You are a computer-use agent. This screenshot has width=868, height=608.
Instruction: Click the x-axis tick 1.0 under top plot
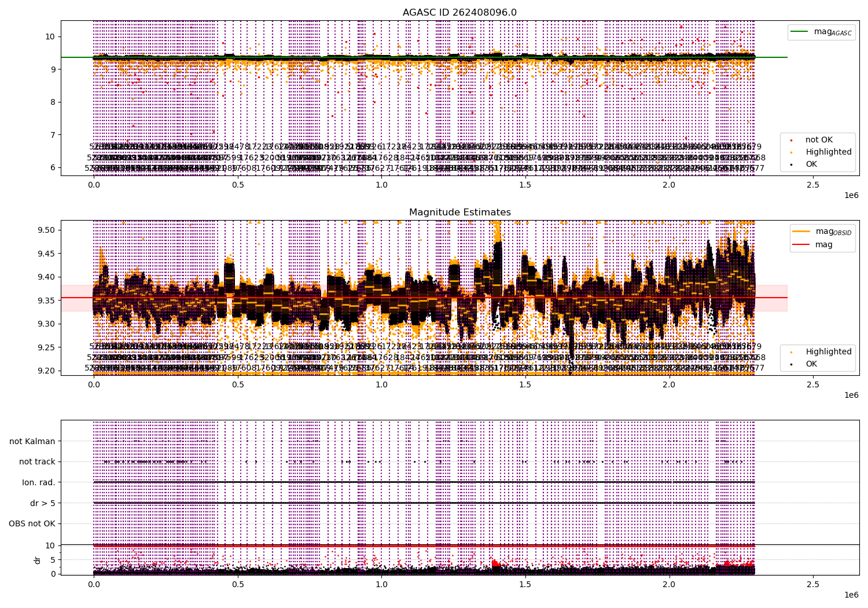click(x=381, y=185)
